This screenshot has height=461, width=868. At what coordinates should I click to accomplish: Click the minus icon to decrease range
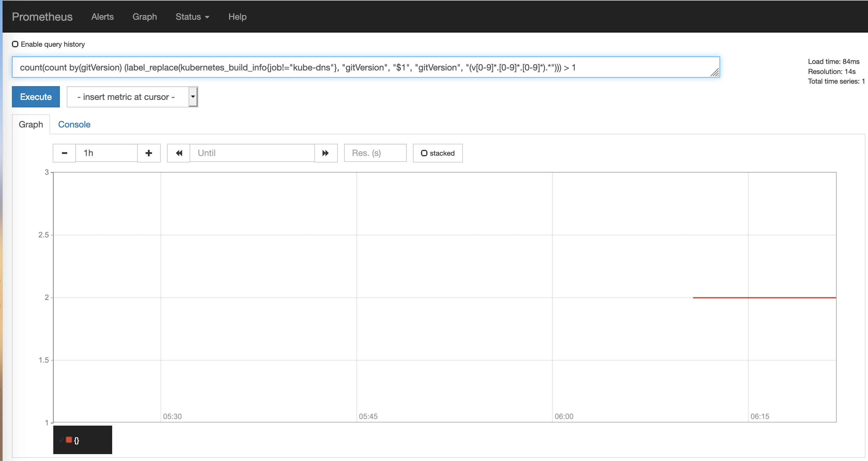coord(64,153)
